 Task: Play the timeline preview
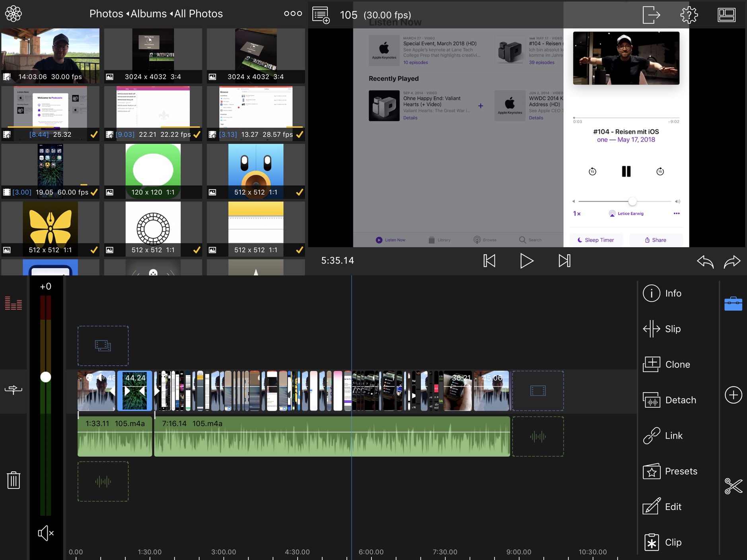pyautogui.click(x=527, y=261)
